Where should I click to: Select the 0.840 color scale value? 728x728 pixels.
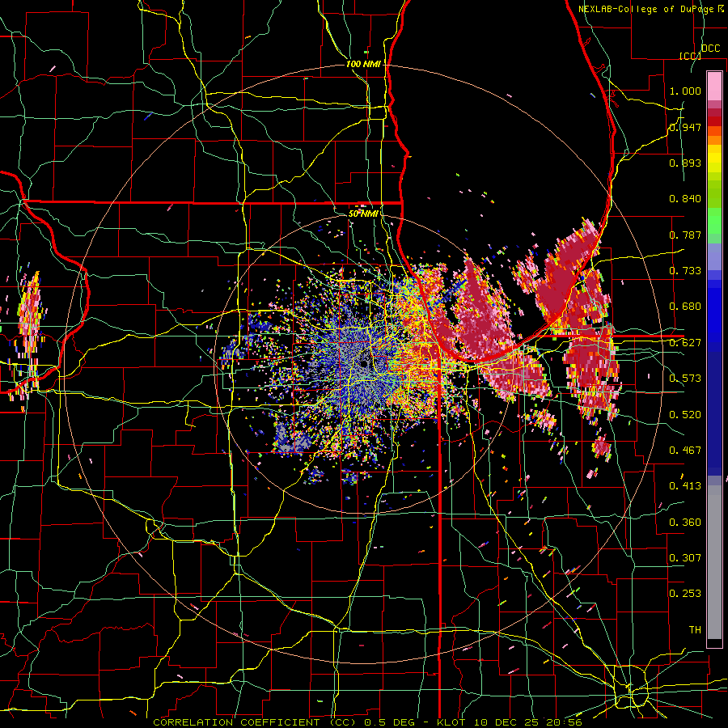(685, 199)
